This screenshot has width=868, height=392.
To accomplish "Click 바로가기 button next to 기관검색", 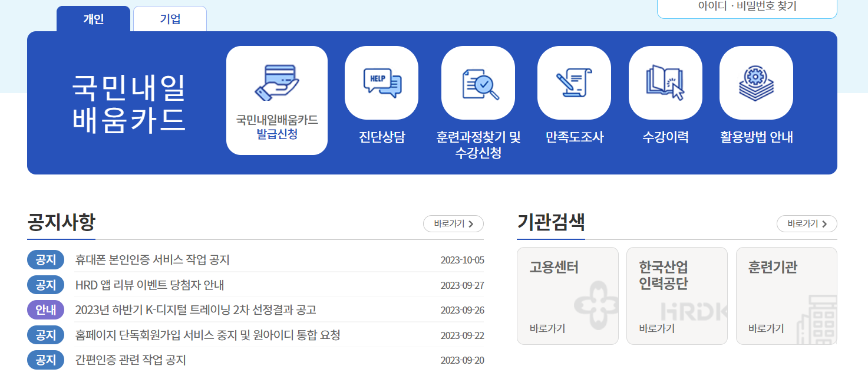I will 807,224.
